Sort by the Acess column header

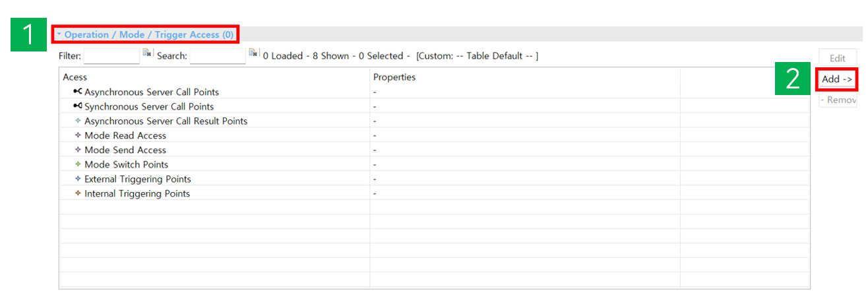point(75,77)
